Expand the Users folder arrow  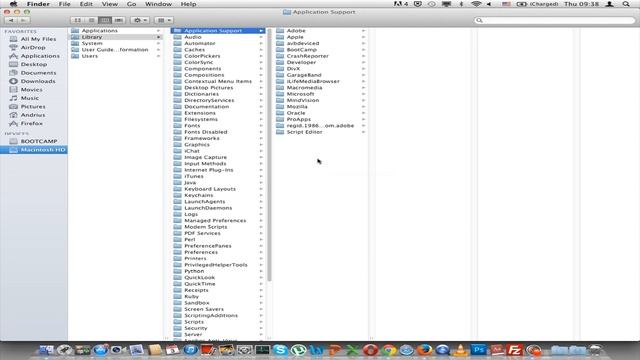click(158, 56)
